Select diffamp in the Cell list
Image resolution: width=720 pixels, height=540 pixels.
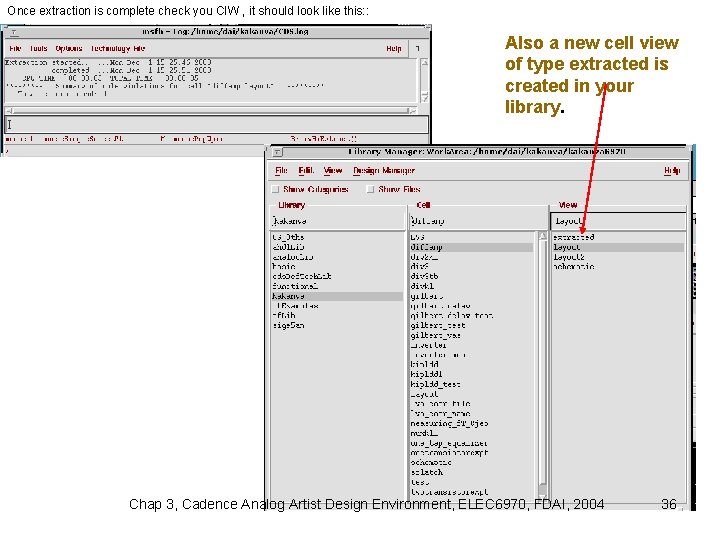pyautogui.click(x=472, y=247)
